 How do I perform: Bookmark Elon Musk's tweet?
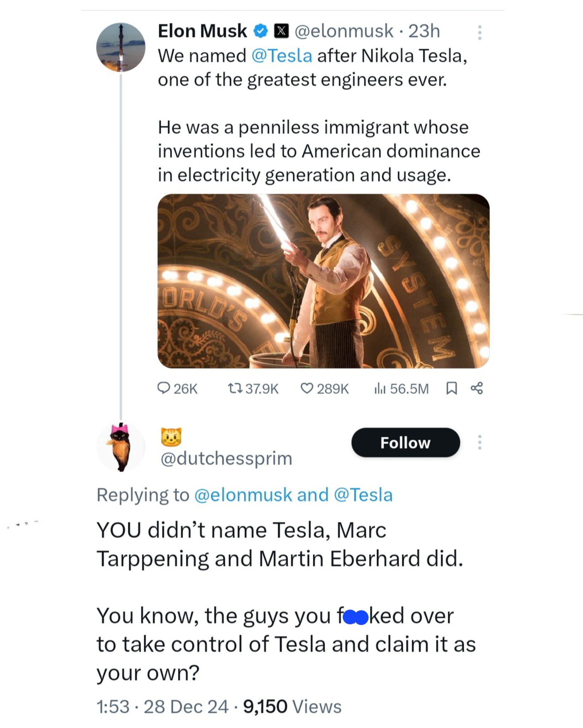[x=451, y=388]
